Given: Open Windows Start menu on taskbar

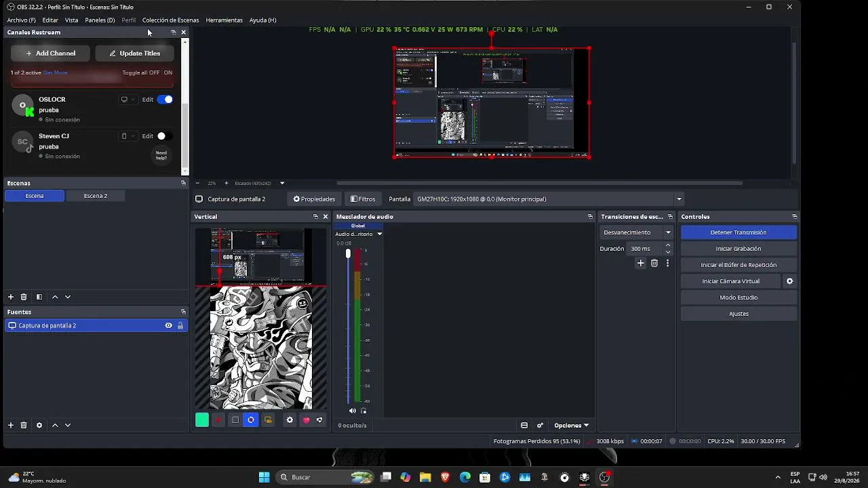Looking at the screenshot, I should (264, 477).
